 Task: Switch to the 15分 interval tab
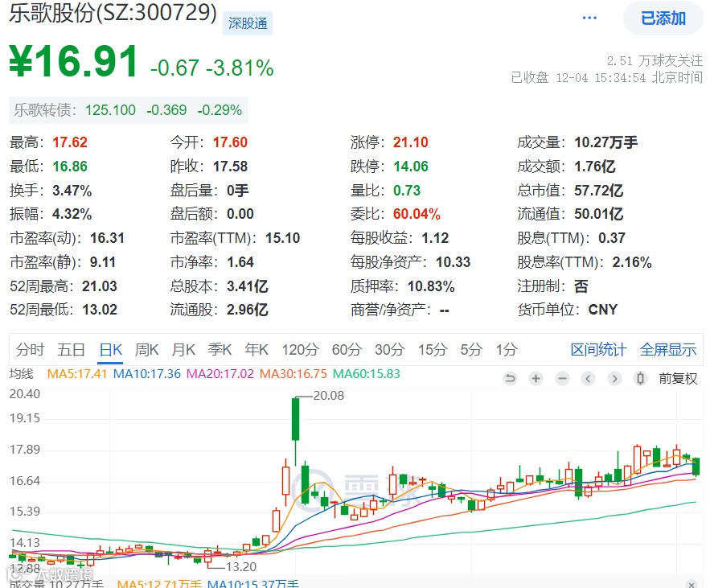[433, 350]
